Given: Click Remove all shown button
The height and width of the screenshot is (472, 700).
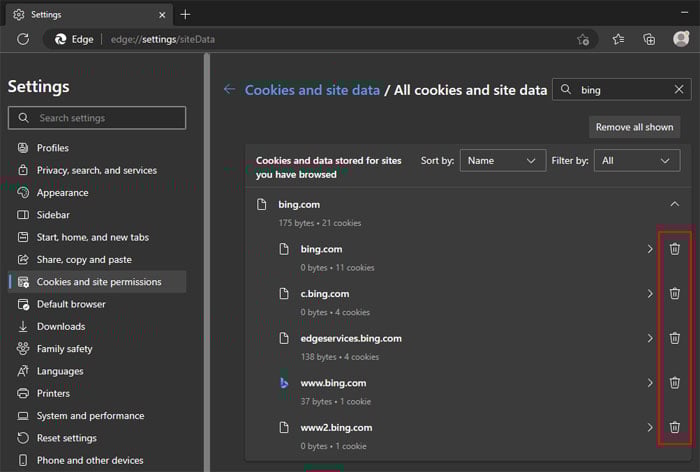Looking at the screenshot, I should click(x=634, y=127).
